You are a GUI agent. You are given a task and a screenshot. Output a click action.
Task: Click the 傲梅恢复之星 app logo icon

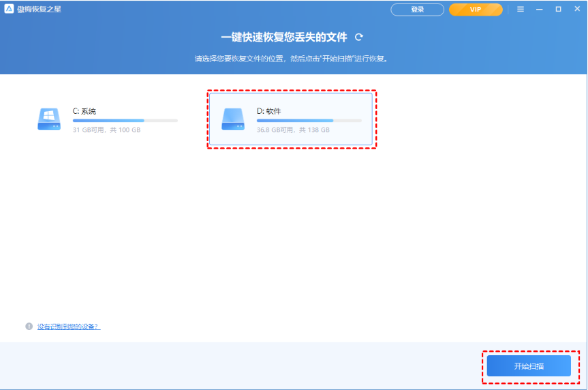click(x=9, y=9)
